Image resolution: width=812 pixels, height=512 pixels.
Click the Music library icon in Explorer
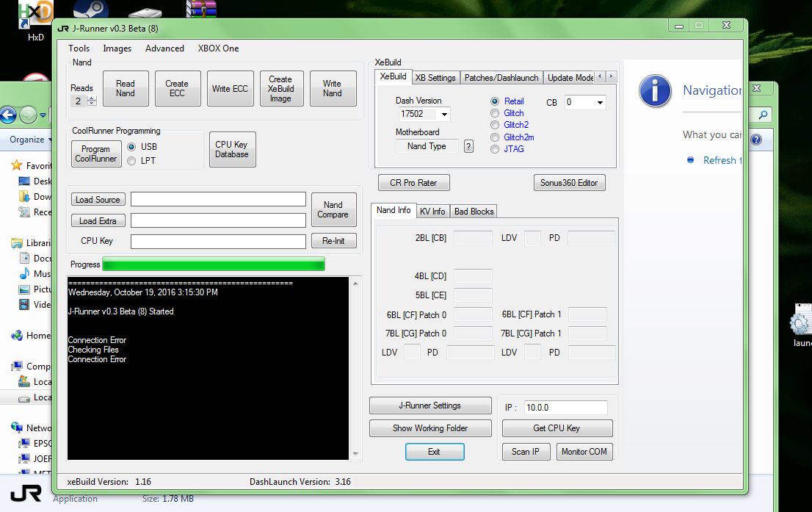24,273
